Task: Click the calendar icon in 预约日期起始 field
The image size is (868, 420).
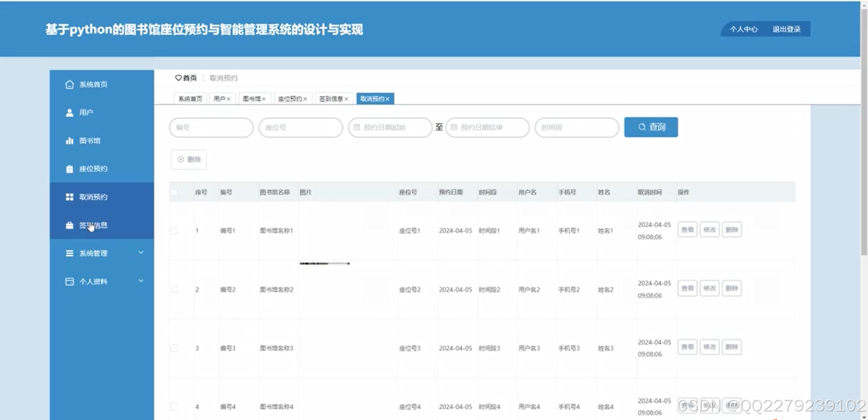Action: (x=357, y=127)
